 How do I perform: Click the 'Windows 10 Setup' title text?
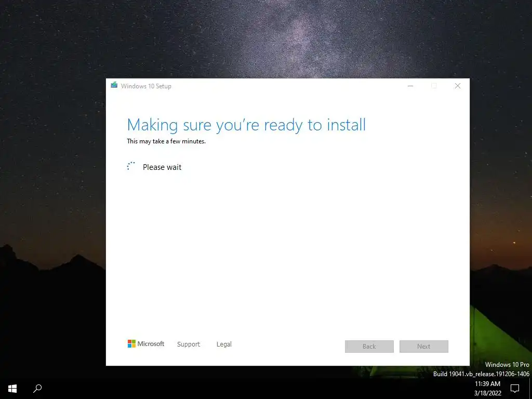(x=146, y=86)
